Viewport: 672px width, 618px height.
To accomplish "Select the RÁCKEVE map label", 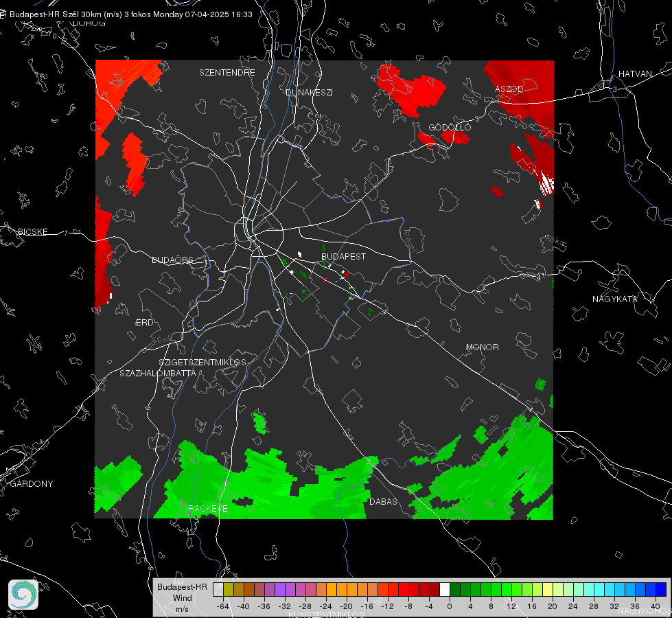I will coord(208,509).
